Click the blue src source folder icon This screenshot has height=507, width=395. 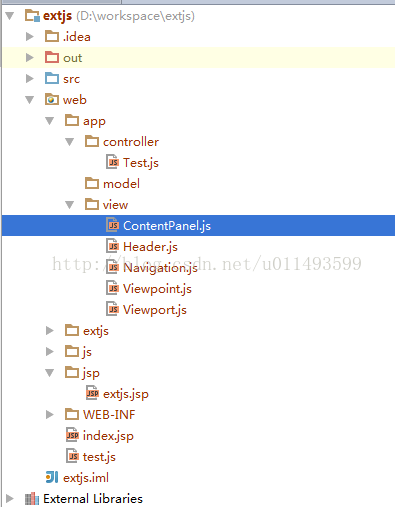coord(52,78)
